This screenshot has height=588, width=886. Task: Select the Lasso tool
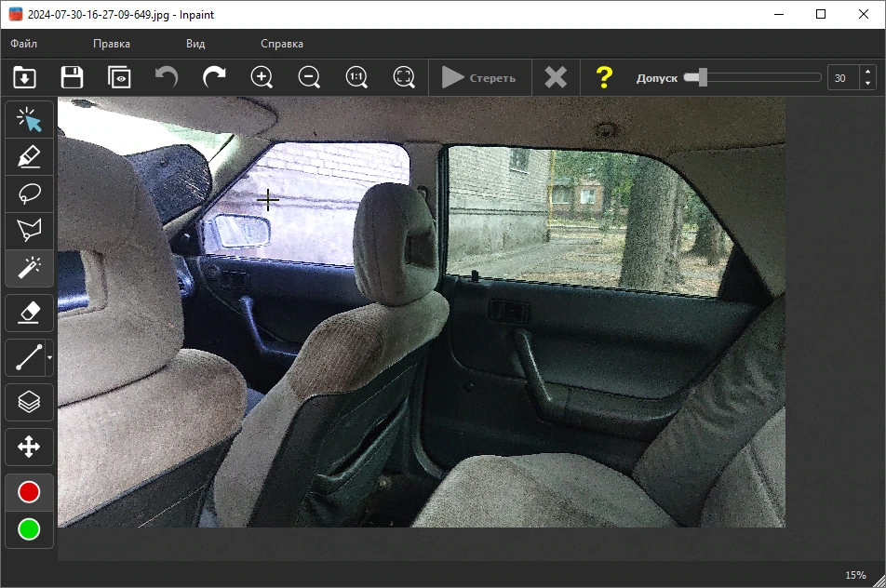coord(30,194)
